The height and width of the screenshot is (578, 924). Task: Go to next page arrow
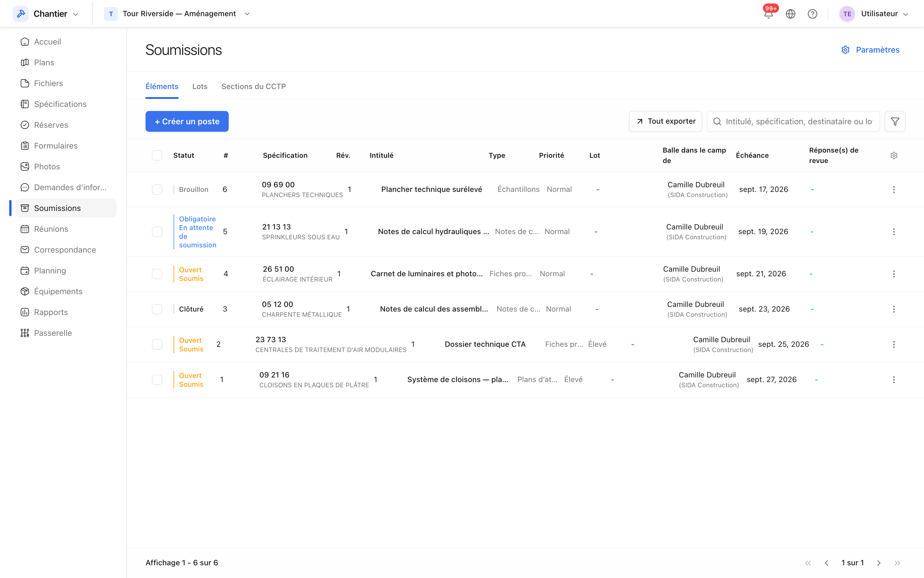point(879,563)
